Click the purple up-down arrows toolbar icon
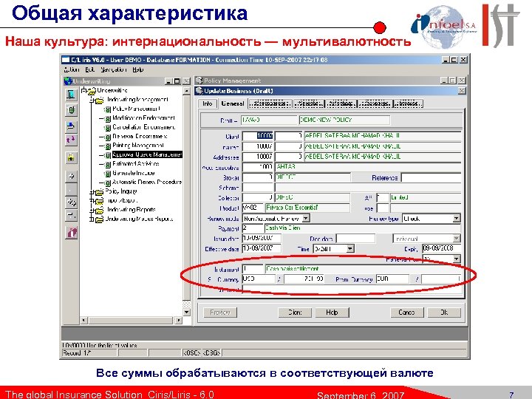The height and width of the screenshot is (399, 532). click(71, 140)
